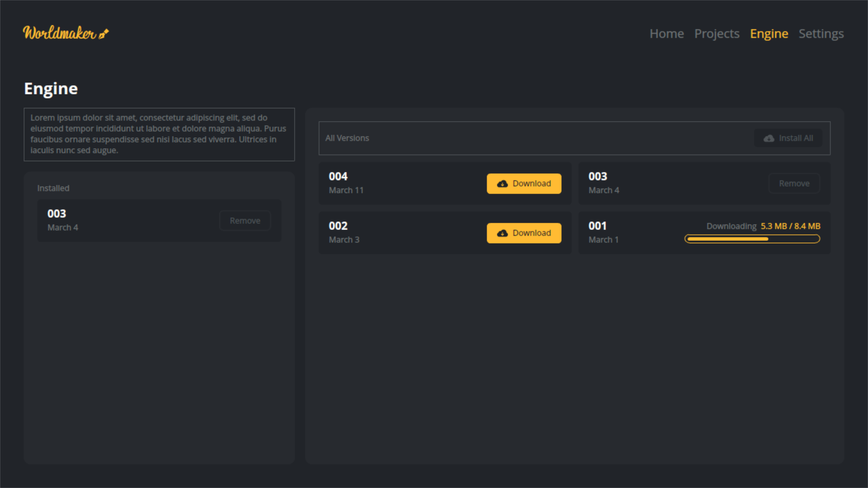Click cloud icon on version 004 Download
This screenshot has height=488, width=868.
click(x=502, y=184)
